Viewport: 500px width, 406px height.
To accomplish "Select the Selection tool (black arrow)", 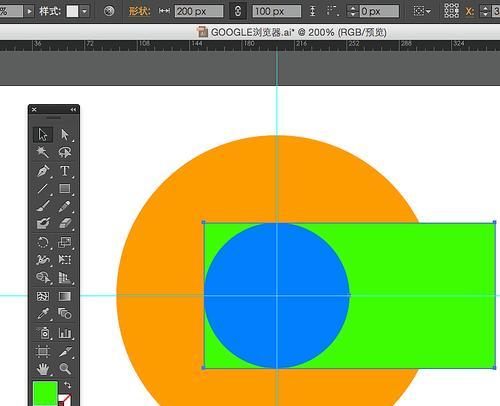I will (43, 135).
